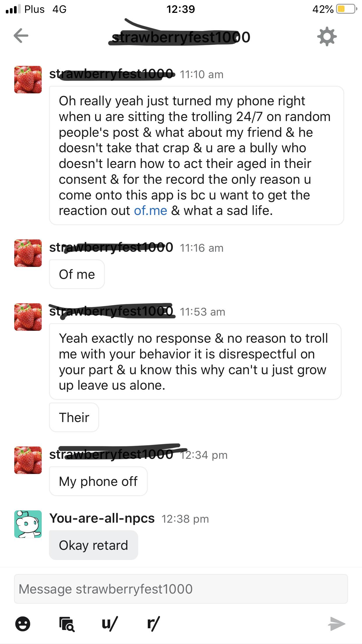This screenshot has width=362, height=644.
Task: Tap the chat title at the top
Action: (181, 37)
